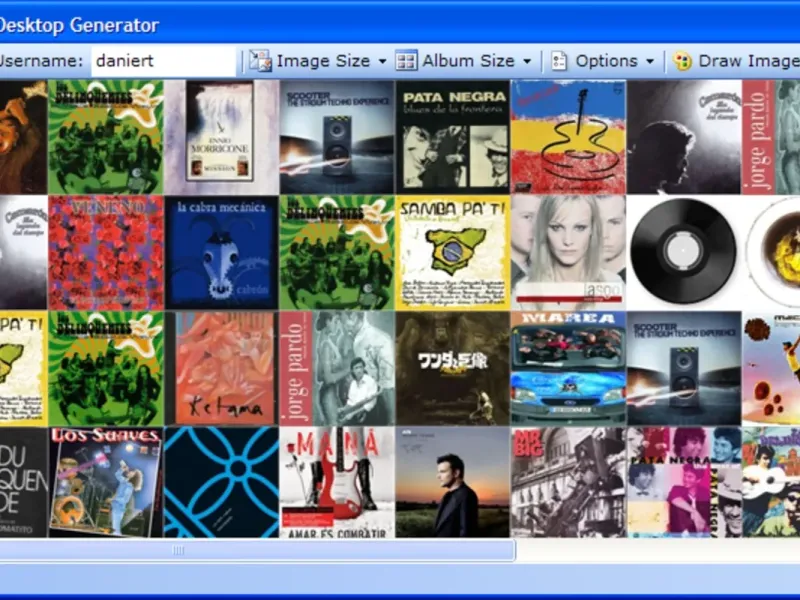Image resolution: width=800 pixels, height=600 pixels.
Task: Select the Marea blue car cover
Action: point(568,368)
